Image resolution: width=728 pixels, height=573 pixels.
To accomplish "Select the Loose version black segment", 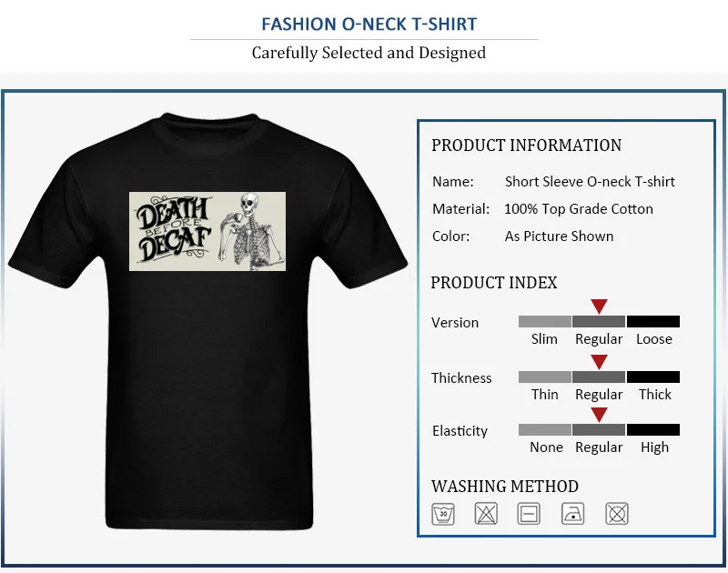I will coord(653,322).
